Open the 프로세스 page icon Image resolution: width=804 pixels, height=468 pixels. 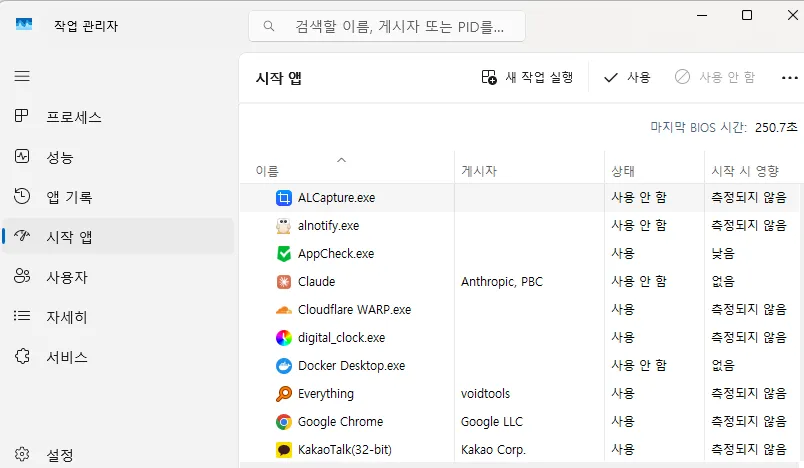pyautogui.click(x=22, y=116)
